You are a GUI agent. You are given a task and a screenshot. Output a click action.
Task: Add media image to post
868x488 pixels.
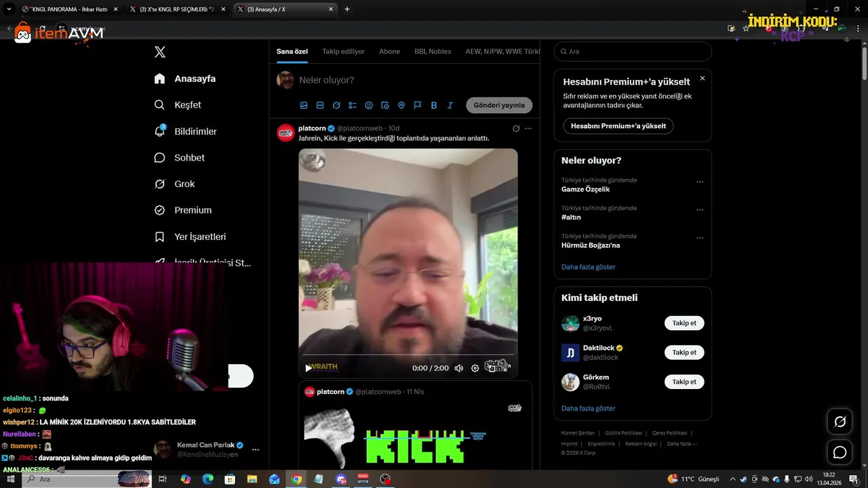[x=304, y=105]
